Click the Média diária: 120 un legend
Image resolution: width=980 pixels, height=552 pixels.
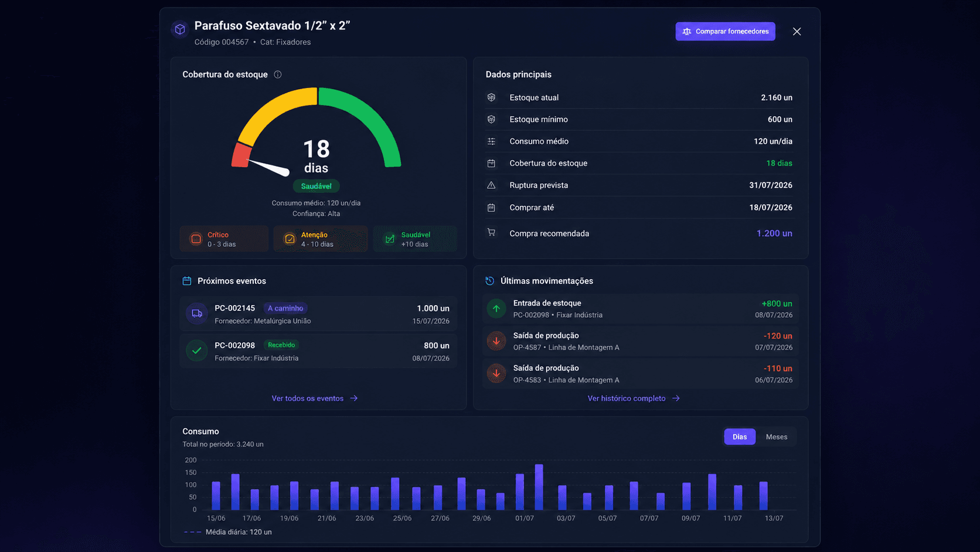(x=227, y=532)
